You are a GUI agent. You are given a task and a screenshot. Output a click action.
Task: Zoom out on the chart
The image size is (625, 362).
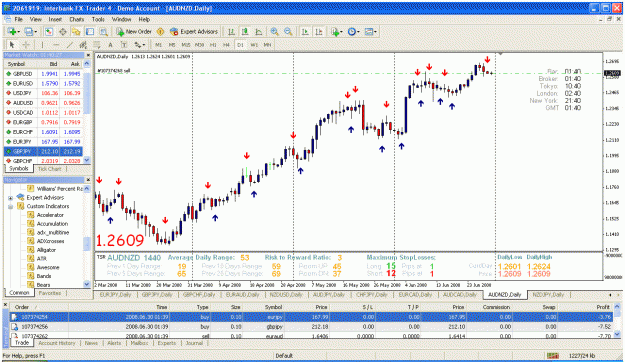[x=288, y=31]
